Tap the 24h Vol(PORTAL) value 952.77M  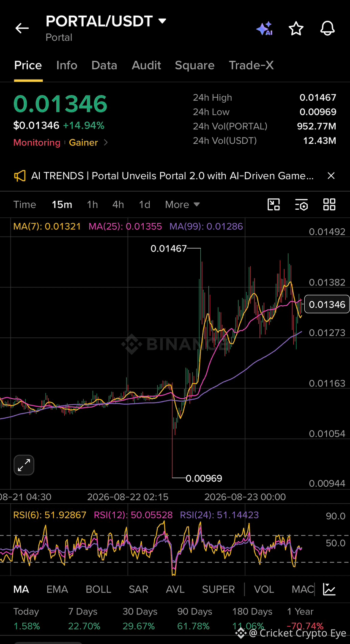(317, 126)
